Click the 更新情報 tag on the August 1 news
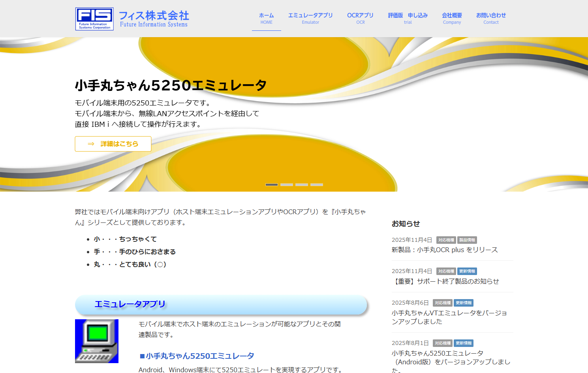The width and height of the screenshot is (588, 373). click(464, 343)
